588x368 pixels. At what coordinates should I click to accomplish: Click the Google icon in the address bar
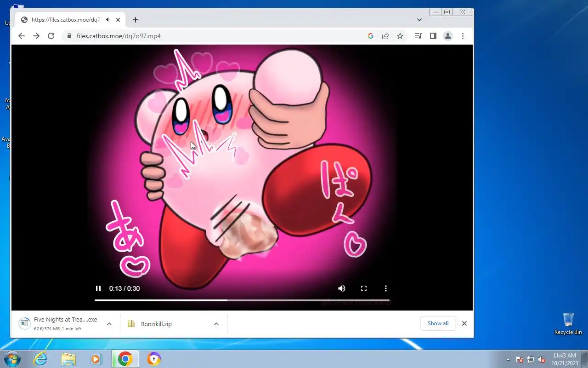coord(371,36)
